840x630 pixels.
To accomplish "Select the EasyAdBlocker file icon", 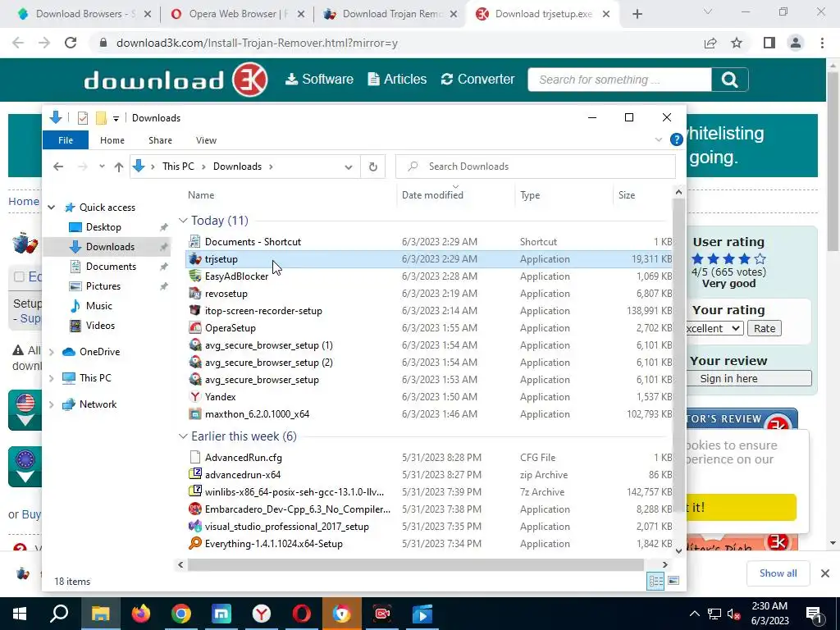I will [x=195, y=276].
